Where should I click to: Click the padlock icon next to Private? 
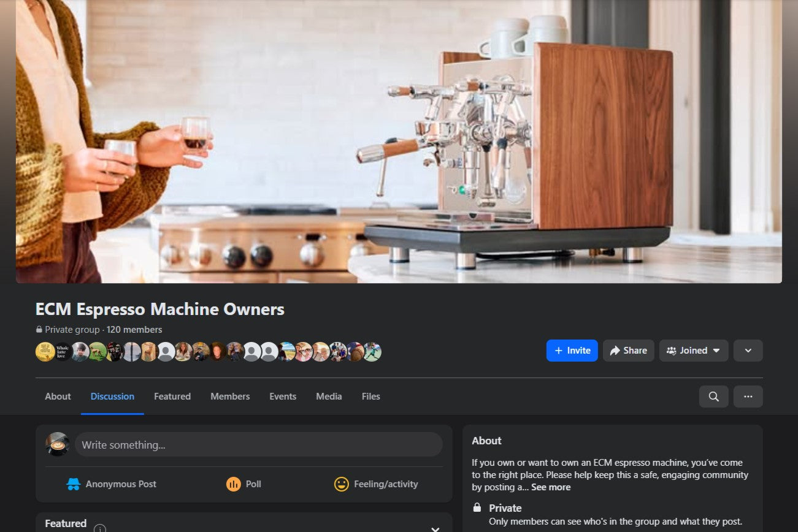[x=477, y=507]
